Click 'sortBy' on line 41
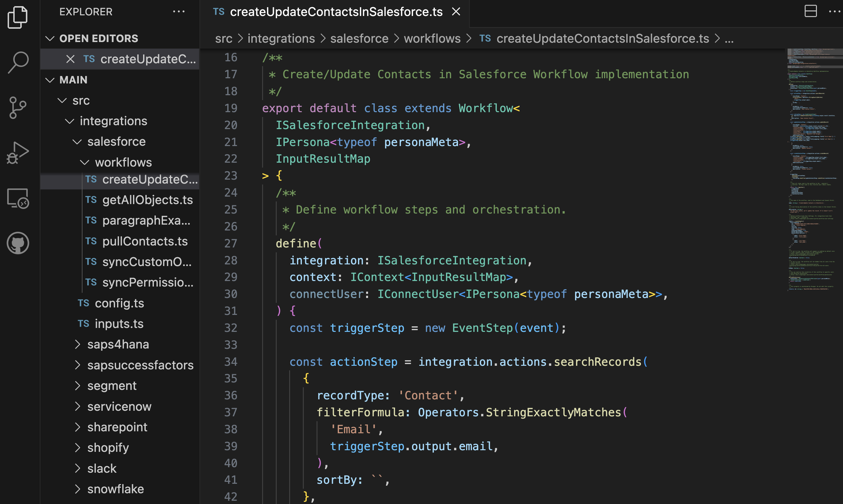This screenshot has height=504, width=843. point(336,480)
